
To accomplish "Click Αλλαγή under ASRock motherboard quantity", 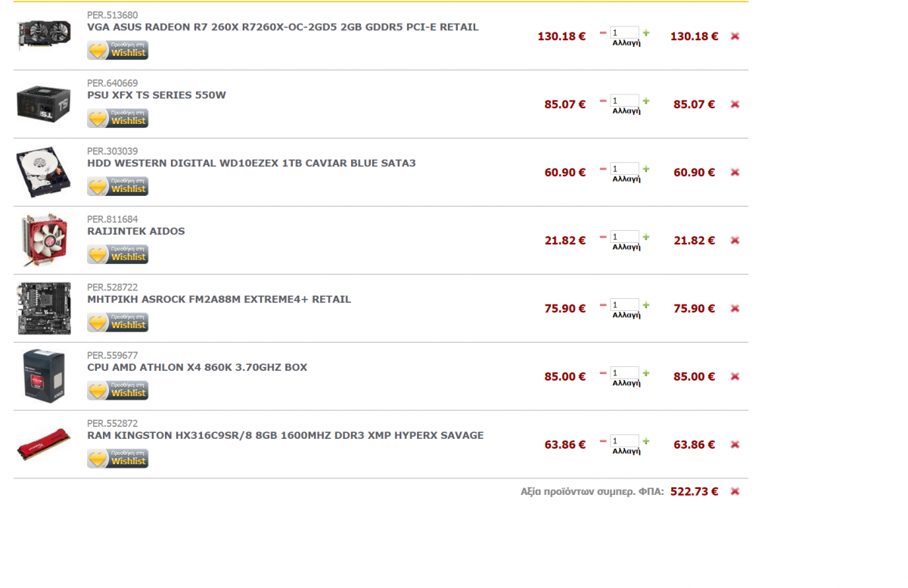I will pos(627,316).
